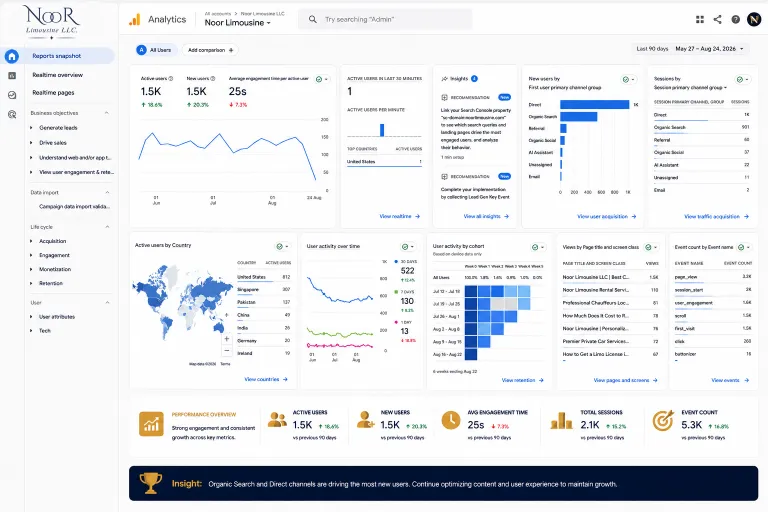Collapse the Business objectives section
This screenshot has width=768, height=512.
coord(107,113)
